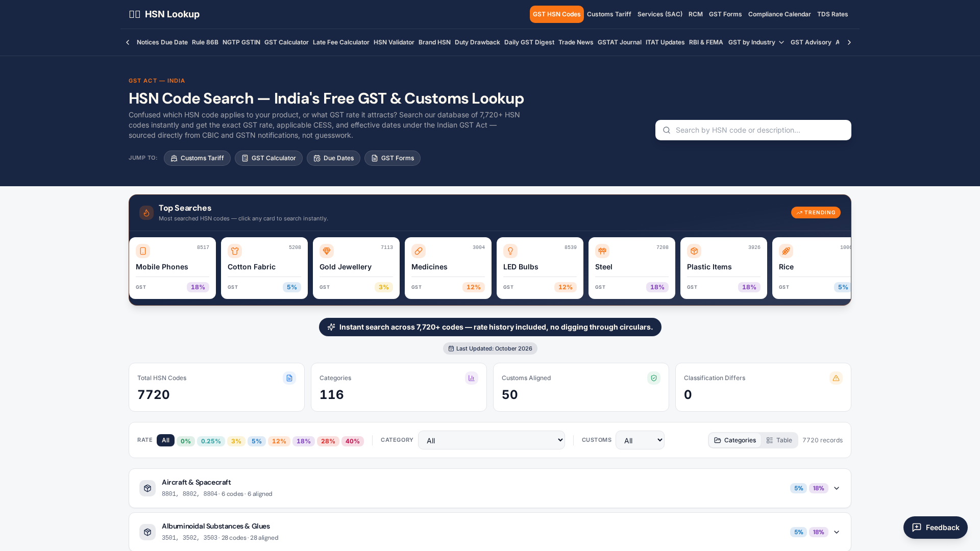This screenshot has width=980, height=551.
Task: Filter by 40% rate chip
Action: pyautogui.click(x=353, y=441)
